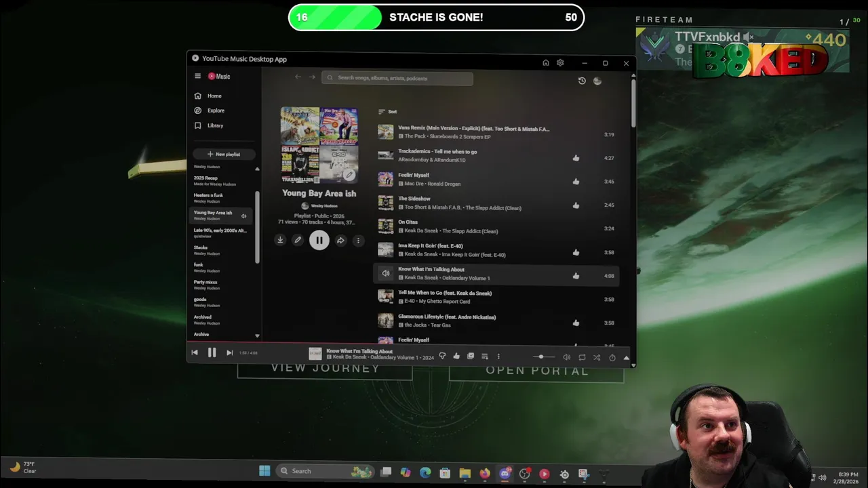This screenshot has width=868, height=488.
Task: Open Wesley Hudson profile under playlist title
Action: tap(319, 205)
